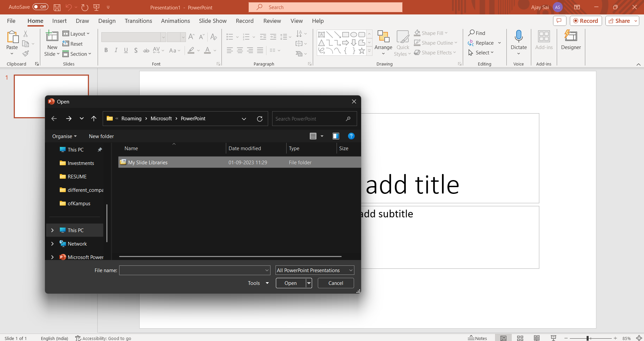Go up one folder level arrow
Image resolution: width=644 pixels, height=341 pixels.
click(94, 119)
